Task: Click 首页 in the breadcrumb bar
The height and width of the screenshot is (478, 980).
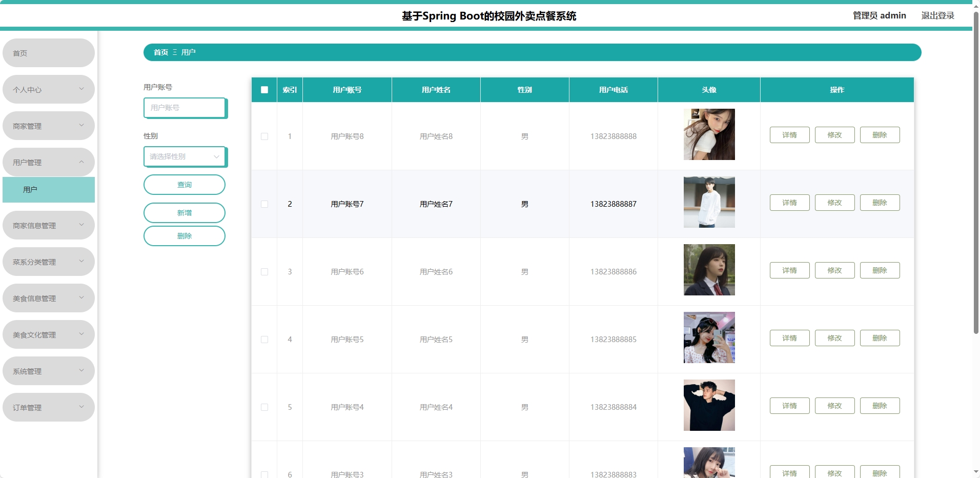Action: pyautogui.click(x=161, y=52)
